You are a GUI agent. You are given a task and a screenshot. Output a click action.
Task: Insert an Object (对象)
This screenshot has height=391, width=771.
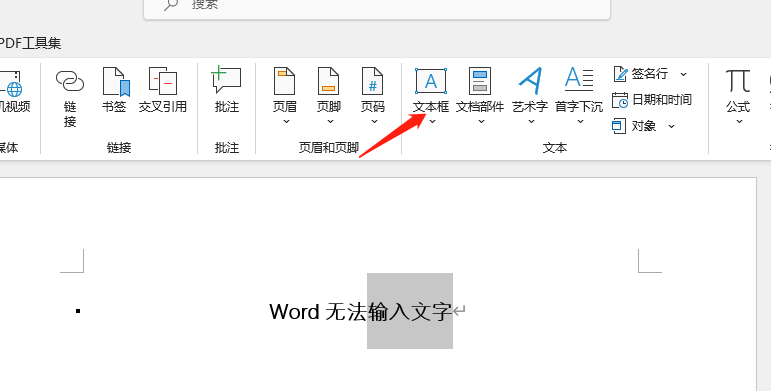(x=634, y=126)
